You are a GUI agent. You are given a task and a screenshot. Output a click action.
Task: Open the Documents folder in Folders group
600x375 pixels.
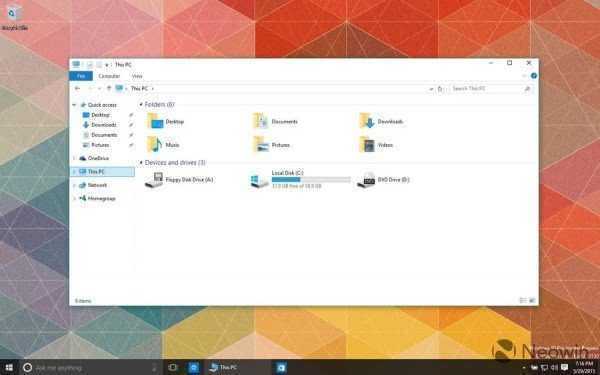click(x=275, y=121)
